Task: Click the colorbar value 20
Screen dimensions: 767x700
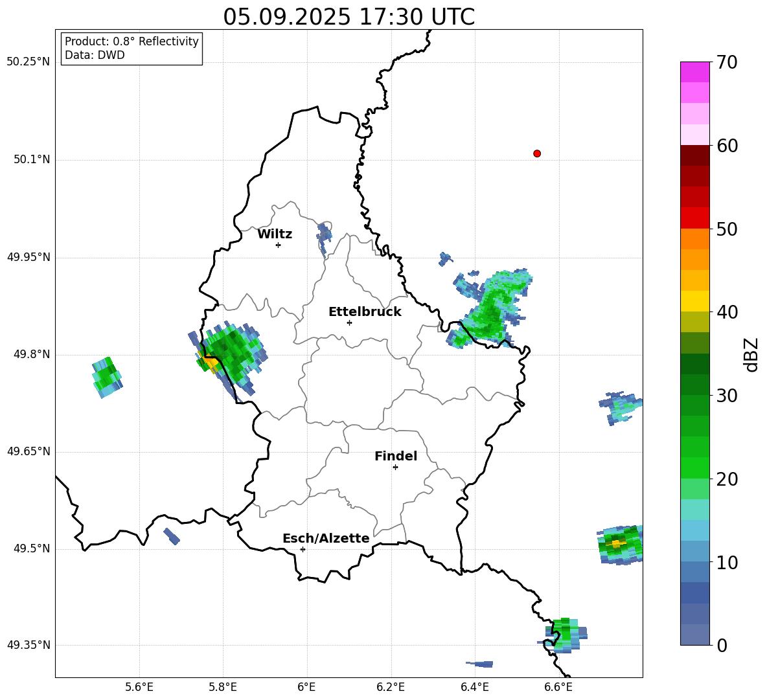Action: pyautogui.click(x=727, y=479)
